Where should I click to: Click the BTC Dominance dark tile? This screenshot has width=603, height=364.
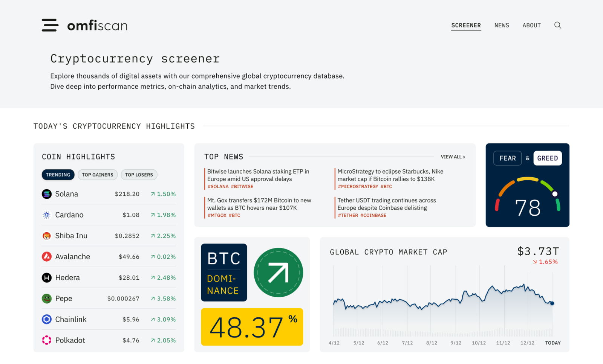pos(224,273)
